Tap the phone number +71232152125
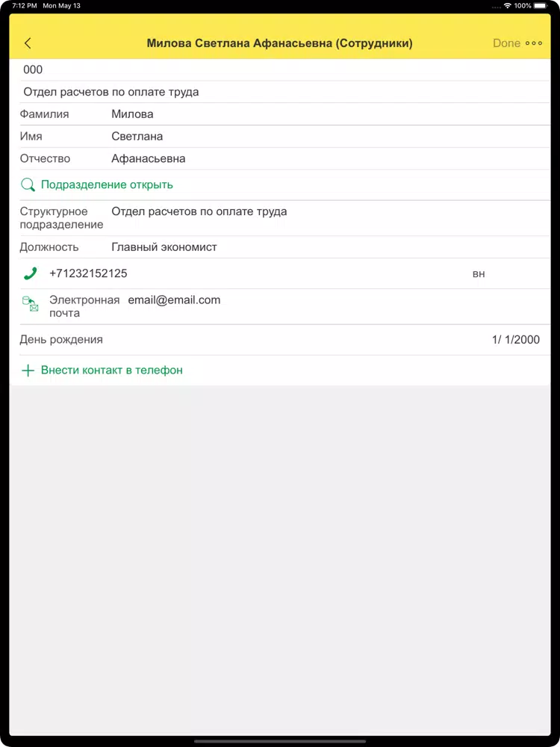 88,273
